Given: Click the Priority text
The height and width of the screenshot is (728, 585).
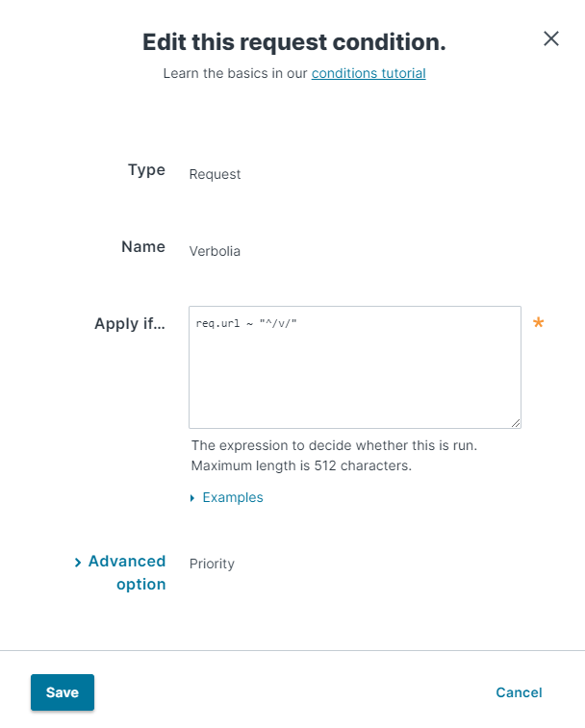Looking at the screenshot, I should [212, 564].
